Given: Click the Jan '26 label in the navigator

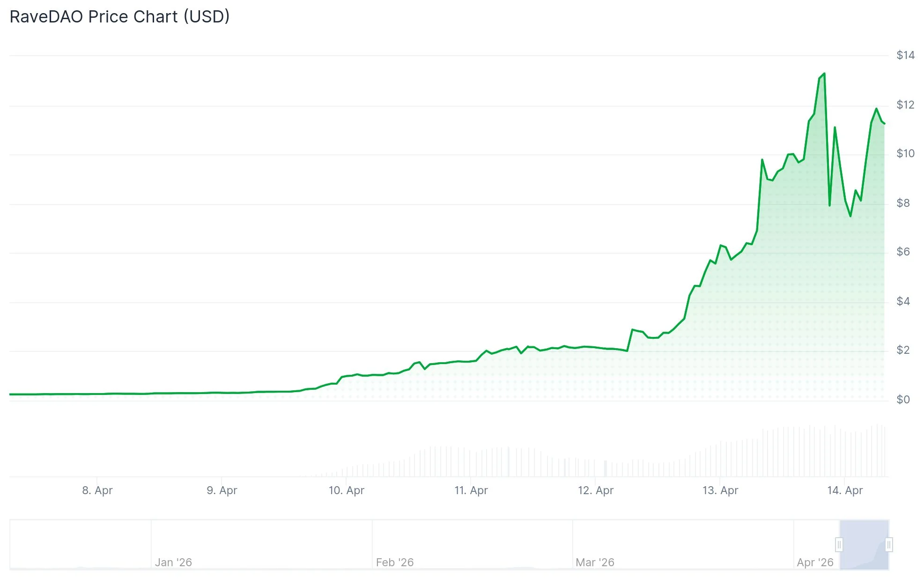Looking at the screenshot, I should pos(174,562).
